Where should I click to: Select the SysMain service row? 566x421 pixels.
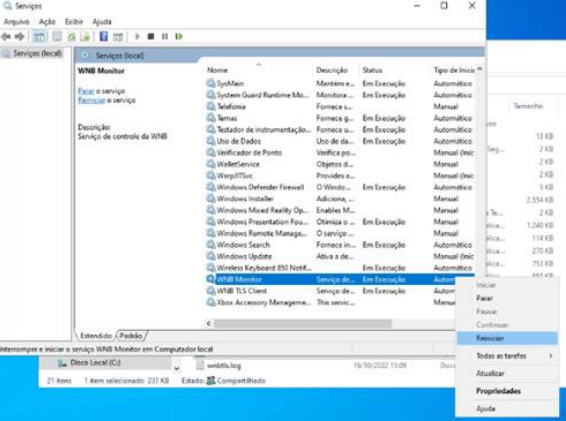pyautogui.click(x=339, y=83)
